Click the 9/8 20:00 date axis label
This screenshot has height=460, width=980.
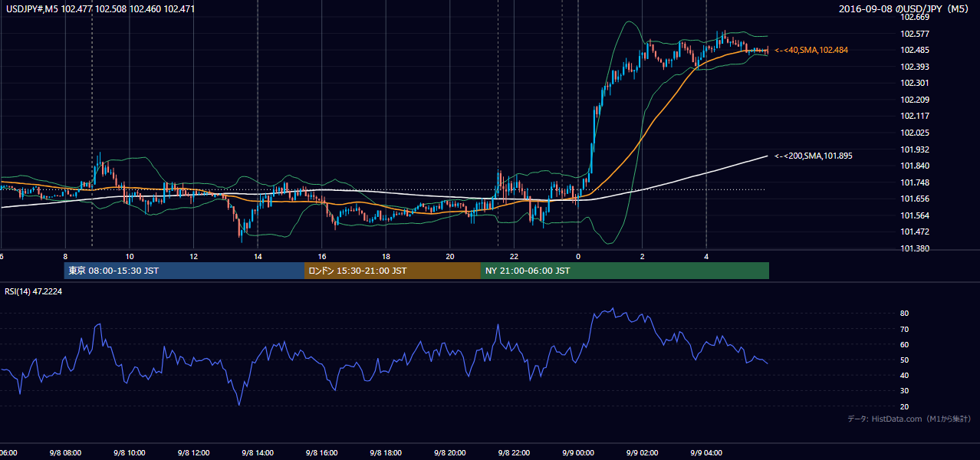click(x=450, y=453)
